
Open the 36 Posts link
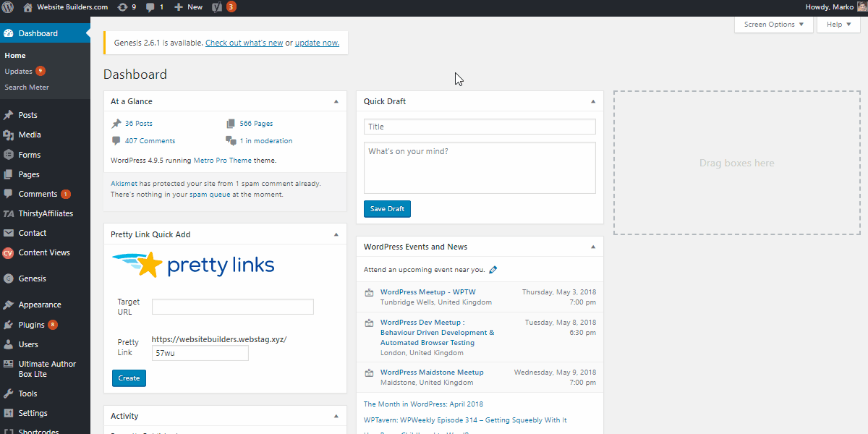click(x=139, y=124)
